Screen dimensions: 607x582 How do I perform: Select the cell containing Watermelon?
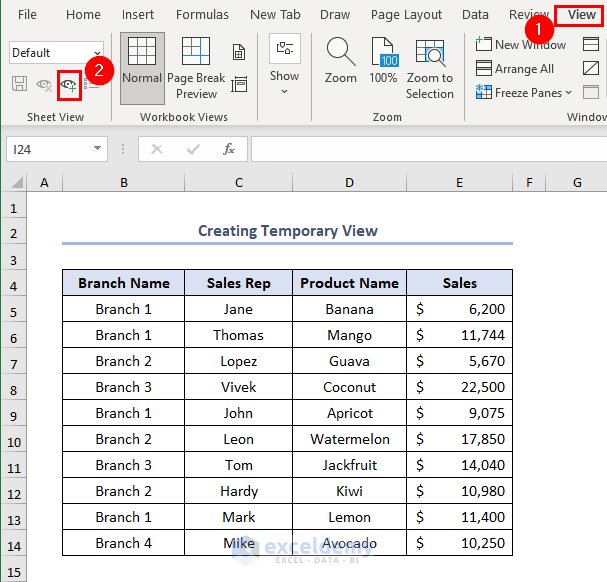click(349, 439)
